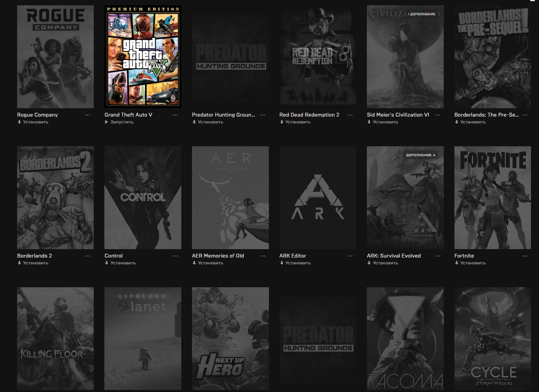
Task: Click the "AER Memories of Old" title
Action: [x=218, y=256]
